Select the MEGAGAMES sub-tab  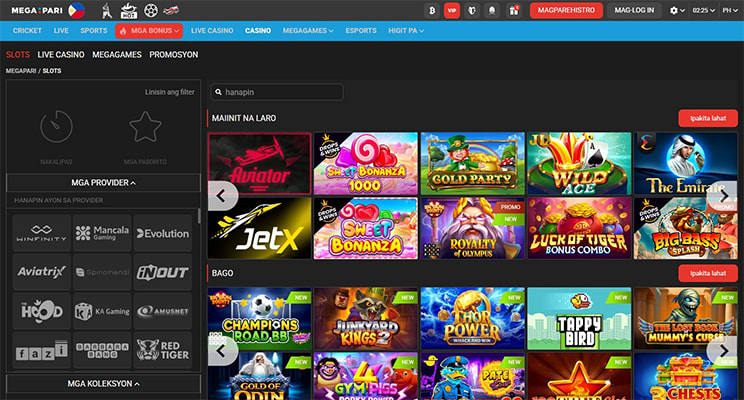tap(117, 55)
